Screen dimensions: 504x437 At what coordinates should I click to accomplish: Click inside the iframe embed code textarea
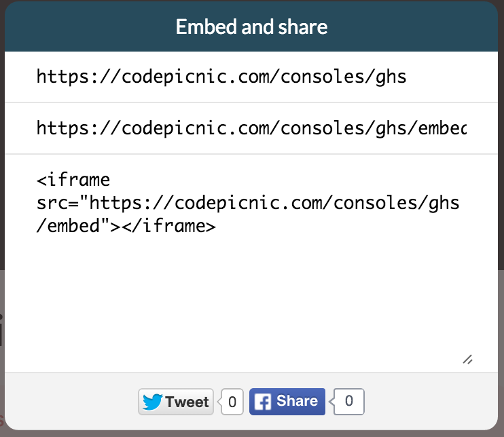click(x=251, y=263)
